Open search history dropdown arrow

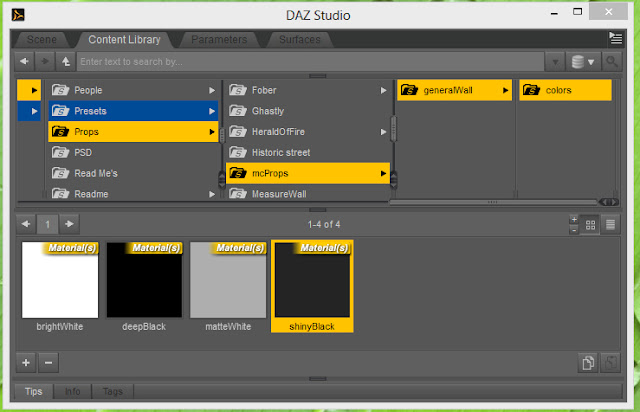(x=555, y=62)
